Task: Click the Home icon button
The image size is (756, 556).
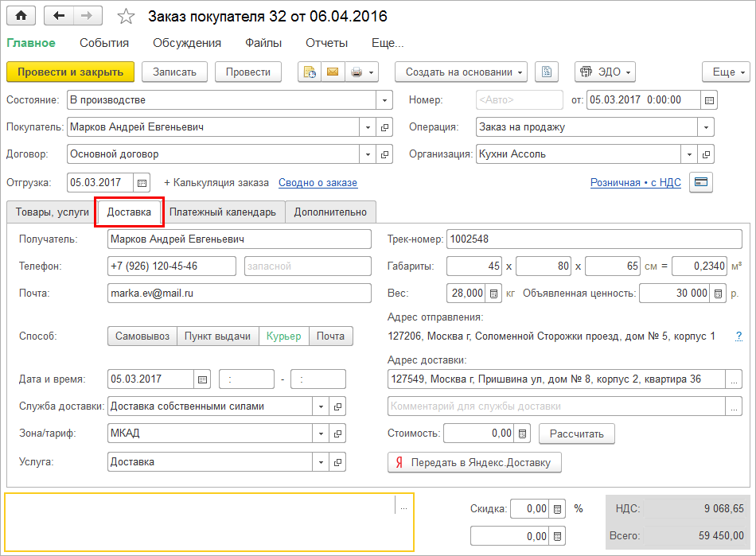Action: coord(21,15)
